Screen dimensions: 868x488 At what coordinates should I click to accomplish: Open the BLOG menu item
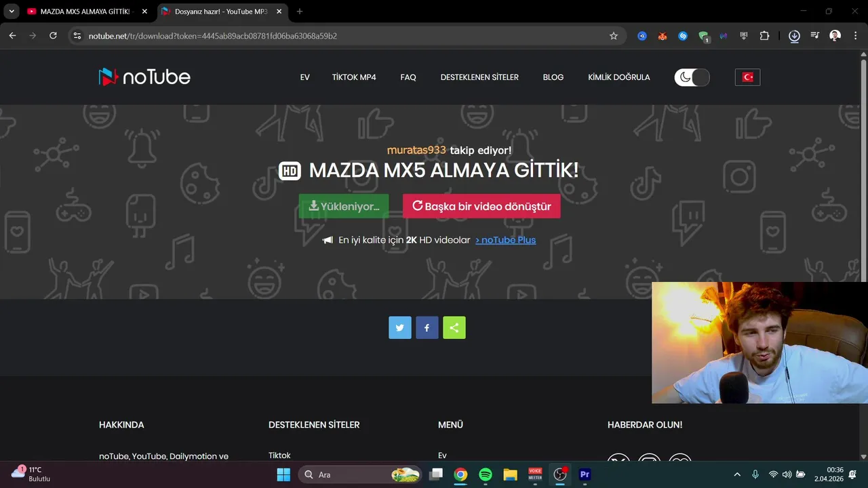(553, 77)
